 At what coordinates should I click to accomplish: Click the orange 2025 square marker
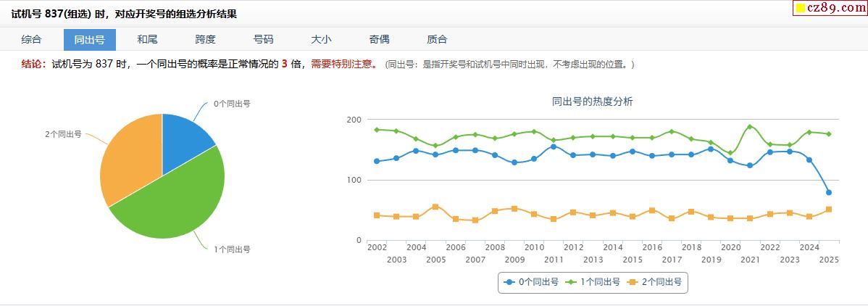pyautogui.click(x=829, y=210)
